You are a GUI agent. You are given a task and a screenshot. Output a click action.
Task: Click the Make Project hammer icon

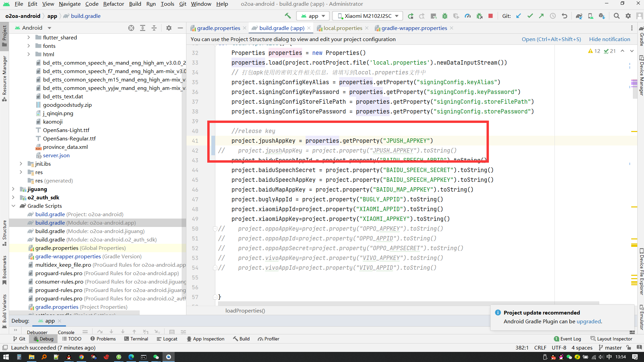(x=288, y=16)
